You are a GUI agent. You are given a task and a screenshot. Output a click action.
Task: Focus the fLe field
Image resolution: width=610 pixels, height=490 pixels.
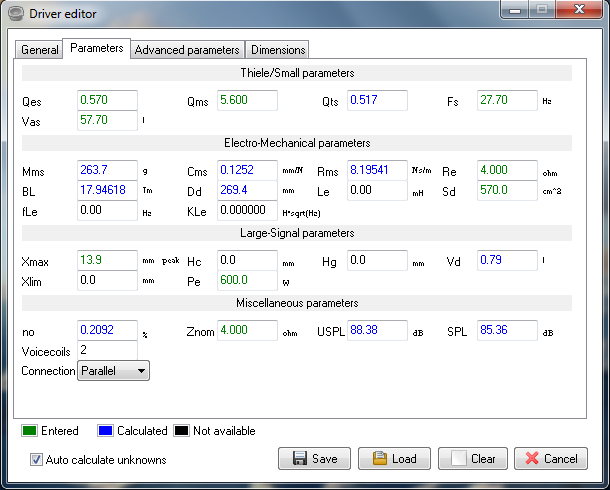tap(107, 210)
